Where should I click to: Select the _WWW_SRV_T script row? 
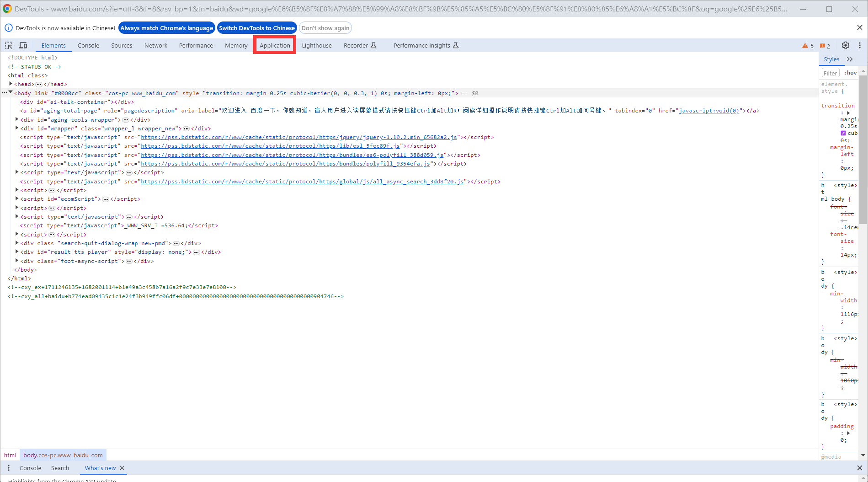[x=119, y=225]
